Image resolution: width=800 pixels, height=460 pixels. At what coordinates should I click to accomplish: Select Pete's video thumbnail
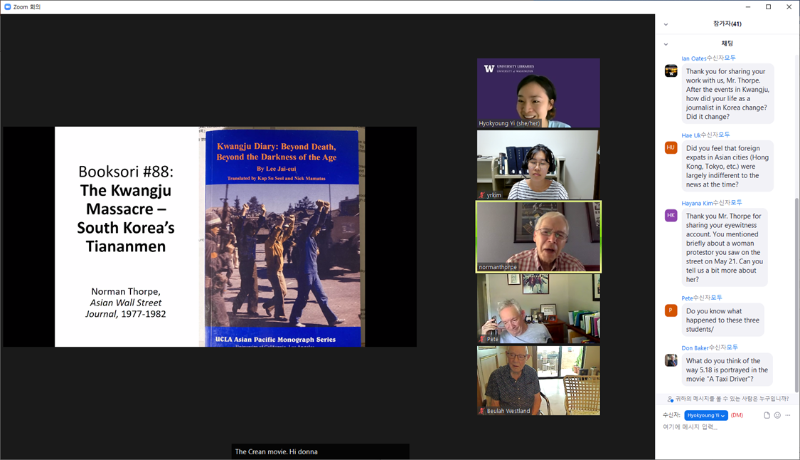click(538, 309)
